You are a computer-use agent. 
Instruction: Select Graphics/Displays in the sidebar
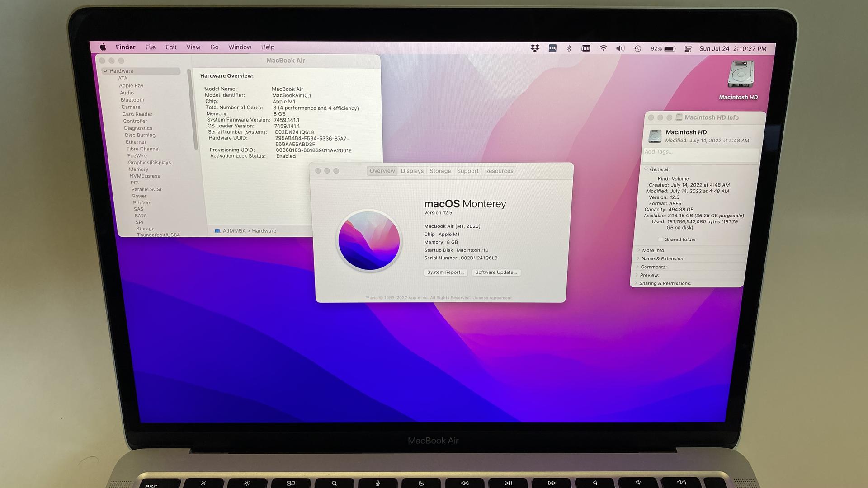click(x=149, y=162)
